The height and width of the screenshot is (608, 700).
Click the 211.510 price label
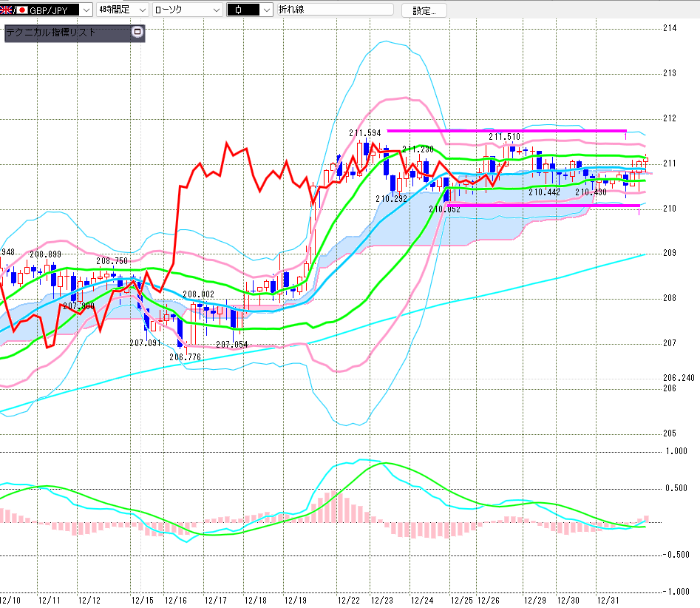(x=503, y=138)
